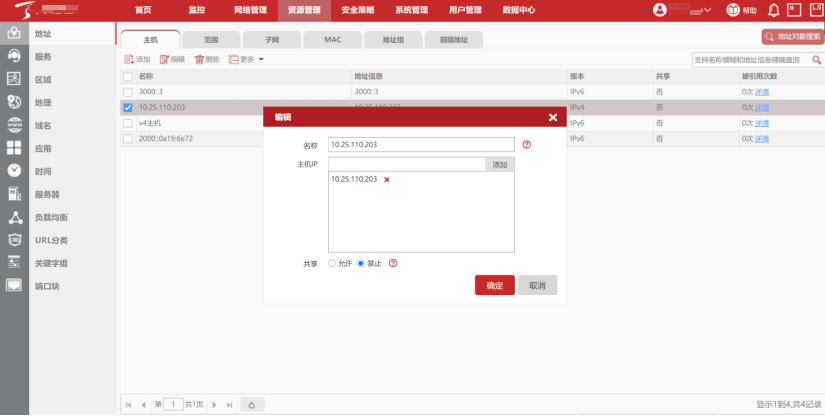Switch to the 前缀地址 tab
Screen dimensions: 825x416
[454, 39]
